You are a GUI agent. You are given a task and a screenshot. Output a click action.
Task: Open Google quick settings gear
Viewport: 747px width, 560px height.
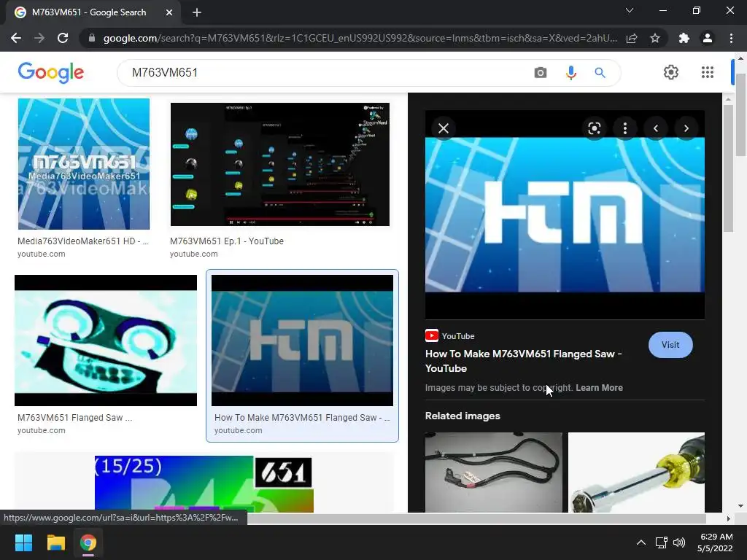click(x=671, y=72)
